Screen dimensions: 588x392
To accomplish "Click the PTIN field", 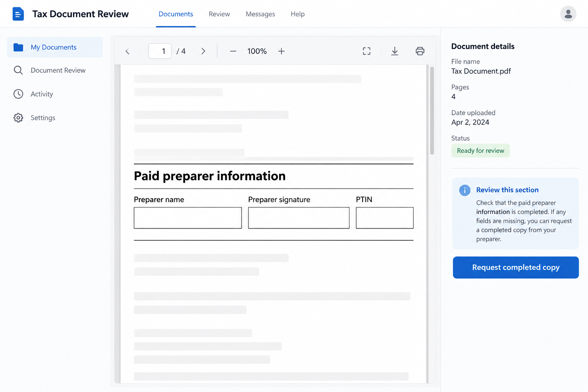I will 385,218.
